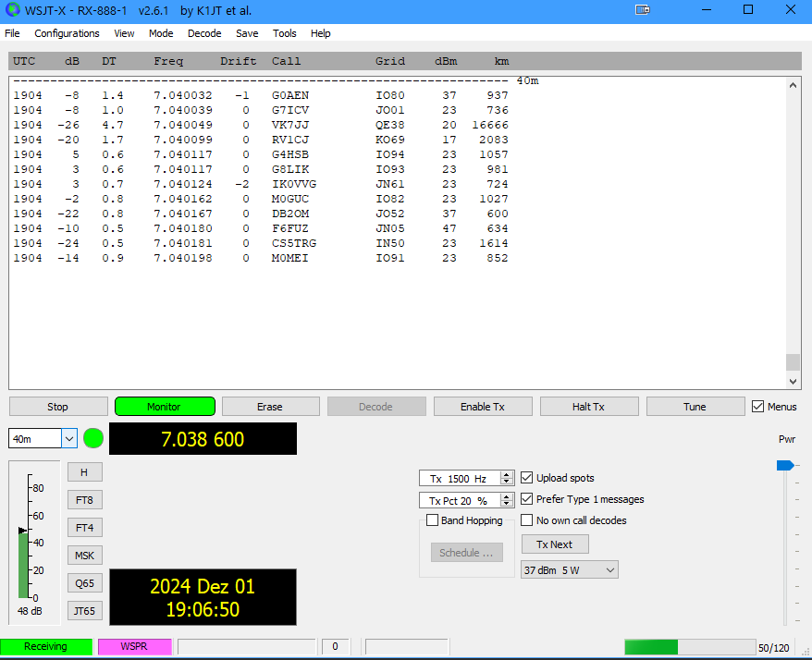Screen dimensions: 812x660
Task: Decrease Tx 1500 Hz frequency with down arrow
Action: (507, 482)
